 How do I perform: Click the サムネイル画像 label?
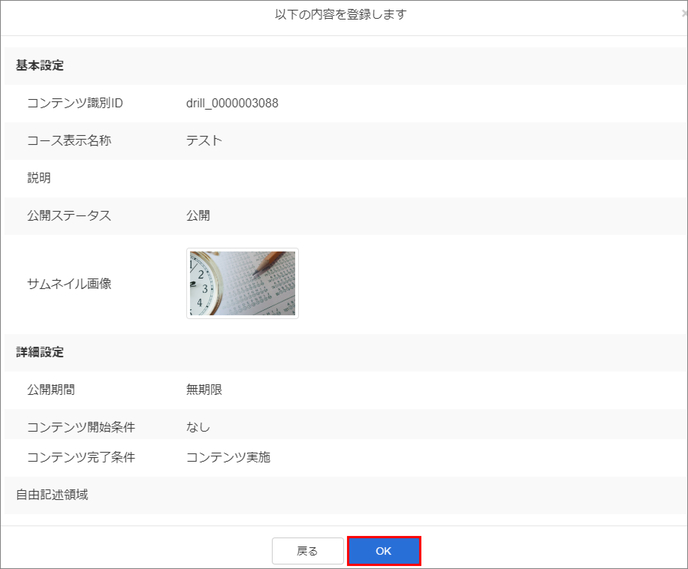[69, 284]
